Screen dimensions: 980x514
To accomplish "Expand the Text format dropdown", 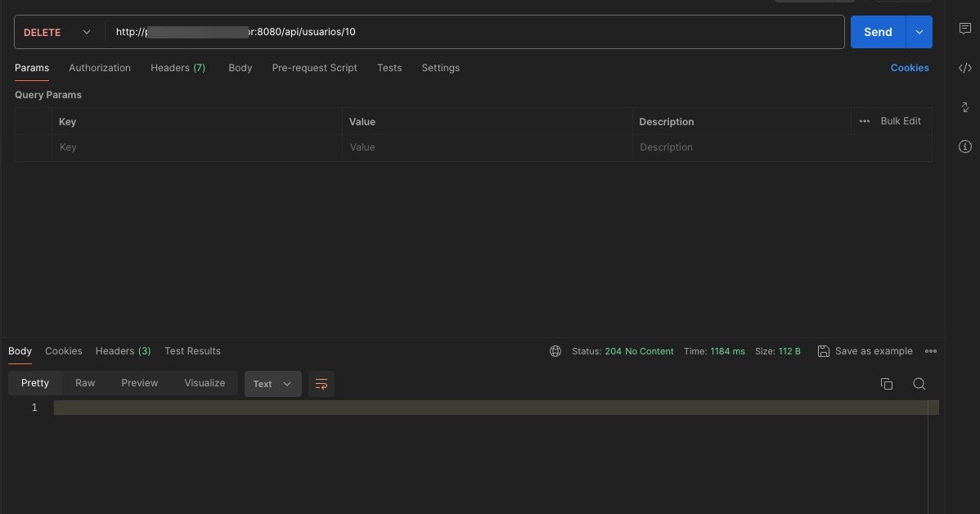I will point(272,384).
